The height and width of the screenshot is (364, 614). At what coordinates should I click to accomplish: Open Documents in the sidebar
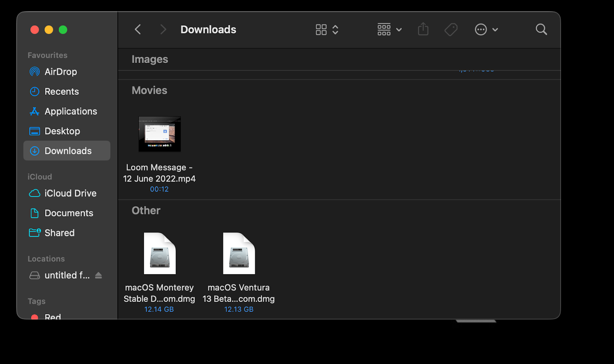click(x=67, y=213)
